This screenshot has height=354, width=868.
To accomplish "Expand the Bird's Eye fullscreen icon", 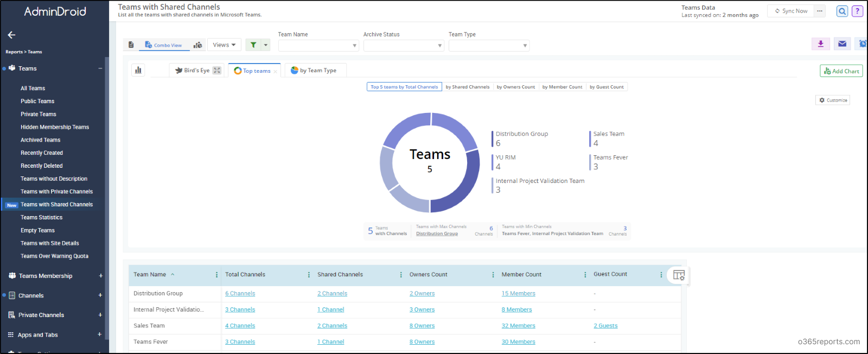I will point(217,70).
